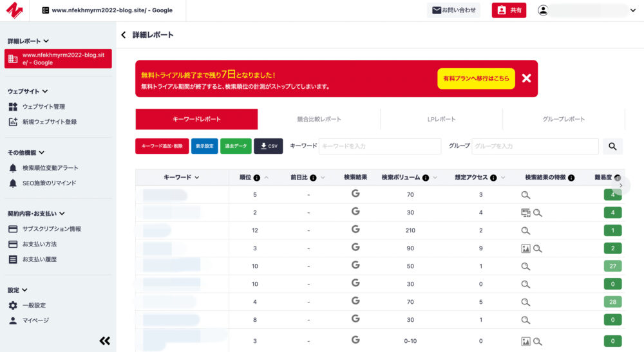Click the user account avatar icon

click(x=543, y=10)
